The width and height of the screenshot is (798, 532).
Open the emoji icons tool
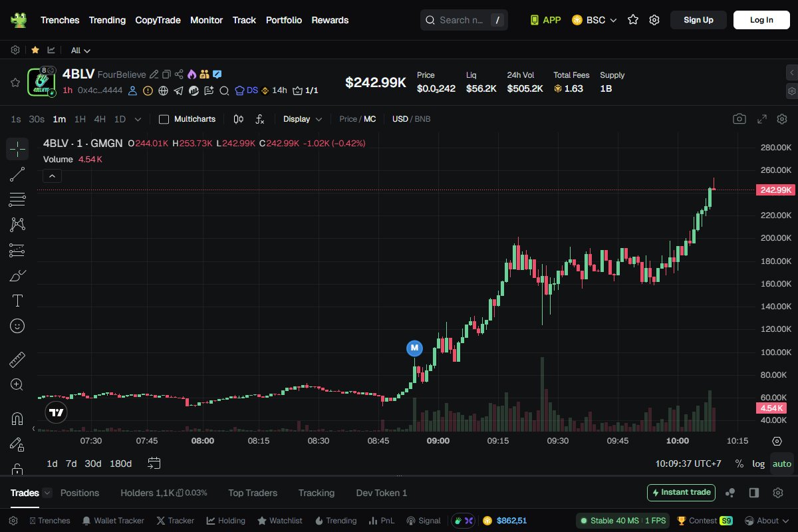[17, 326]
